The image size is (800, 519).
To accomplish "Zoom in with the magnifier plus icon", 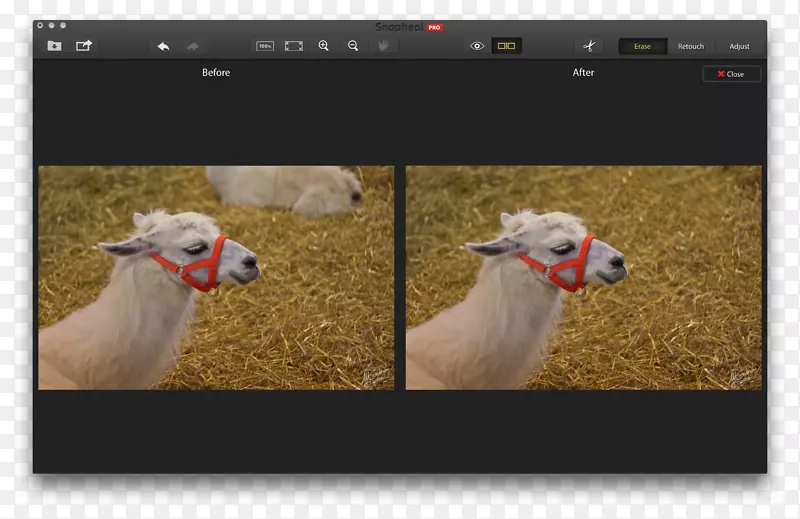I will pyautogui.click(x=324, y=46).
